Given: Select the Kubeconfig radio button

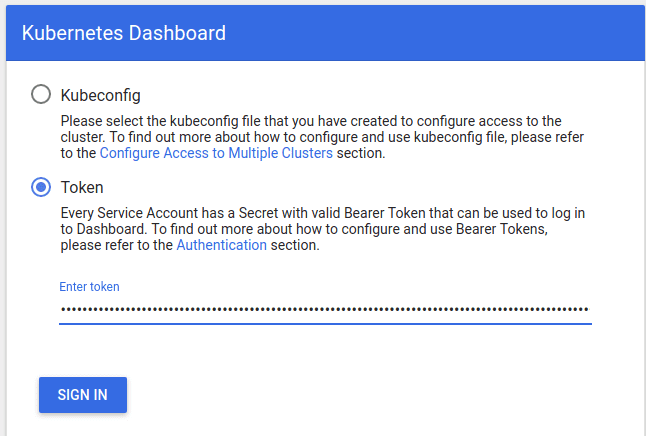Looking at the screenshot, I should (41, 95).
